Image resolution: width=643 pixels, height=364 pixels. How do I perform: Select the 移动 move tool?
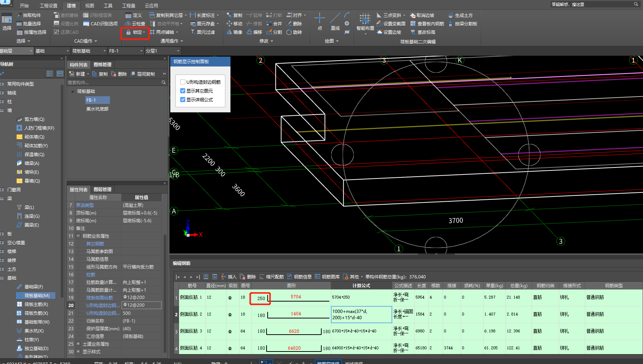[x=234, y=24]
